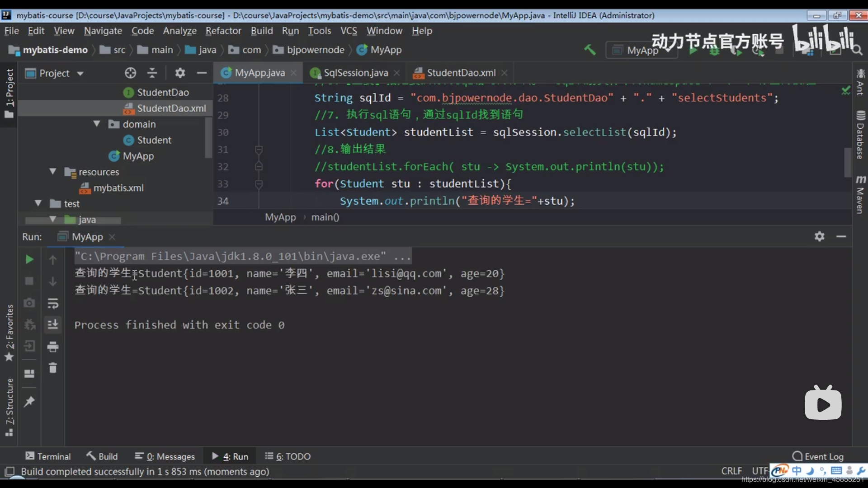
Task: Toggle the Z: Structure tool window
Action: coord(9,407)
